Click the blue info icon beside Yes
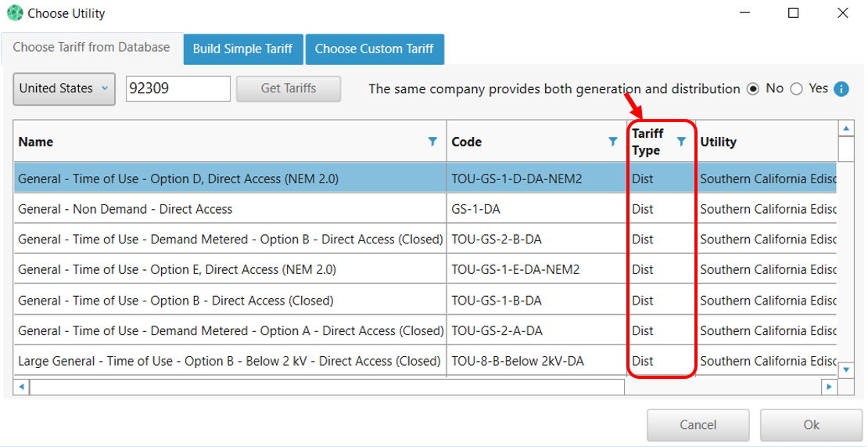Viewport: 868px width, 447px height. point(841,89)
